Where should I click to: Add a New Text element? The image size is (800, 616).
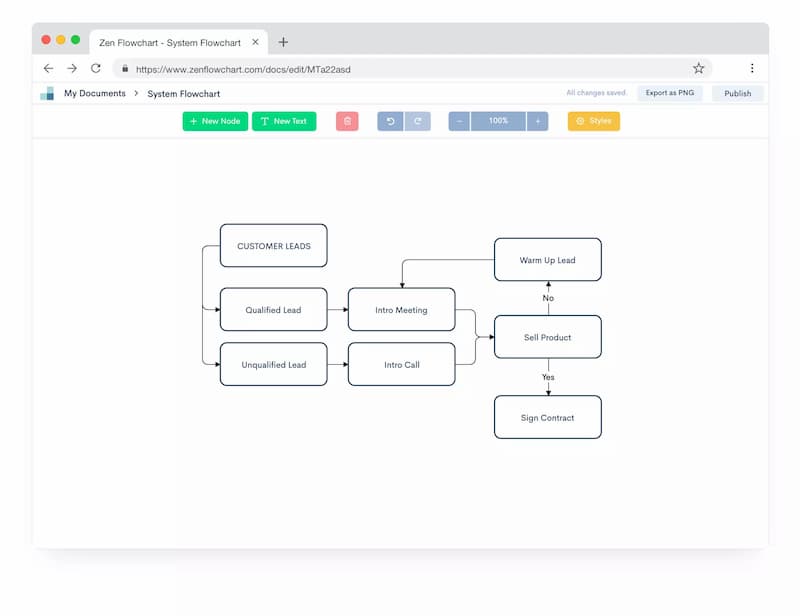[x=284, y=121]
